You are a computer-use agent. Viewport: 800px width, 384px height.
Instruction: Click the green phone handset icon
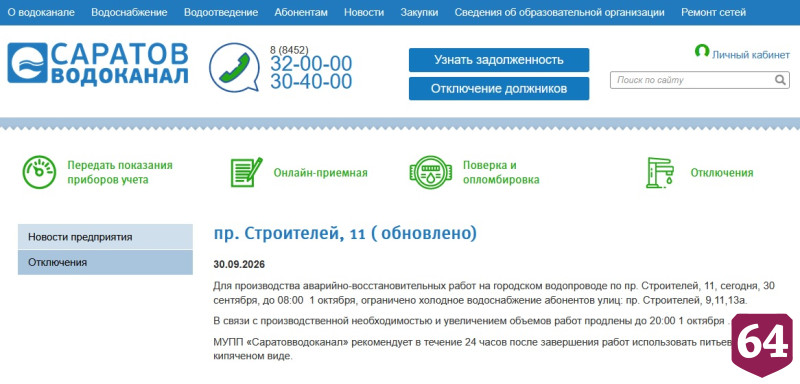point(234,67)
